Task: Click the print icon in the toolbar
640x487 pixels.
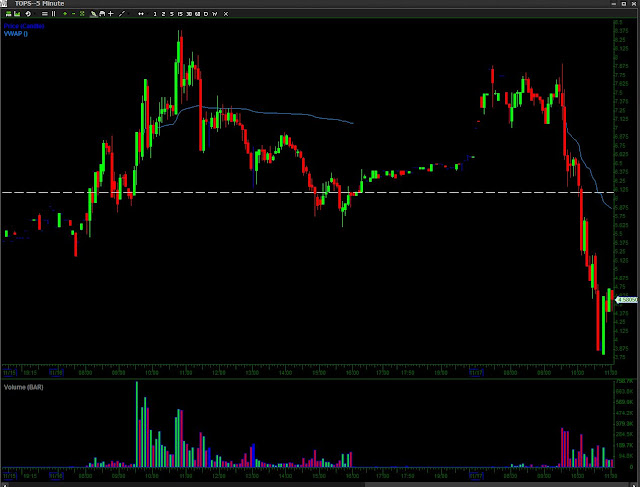Action: click(102, 14)
